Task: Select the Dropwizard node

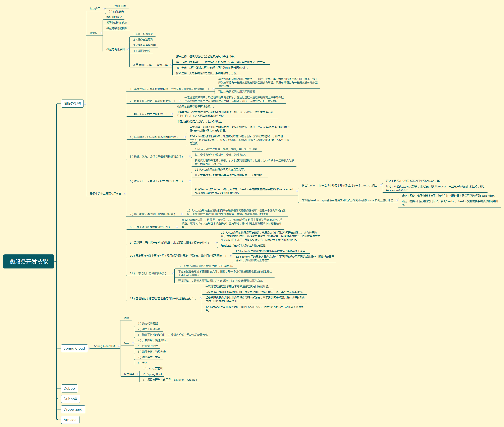Action: pyautogui.click(x=73, y=409)
